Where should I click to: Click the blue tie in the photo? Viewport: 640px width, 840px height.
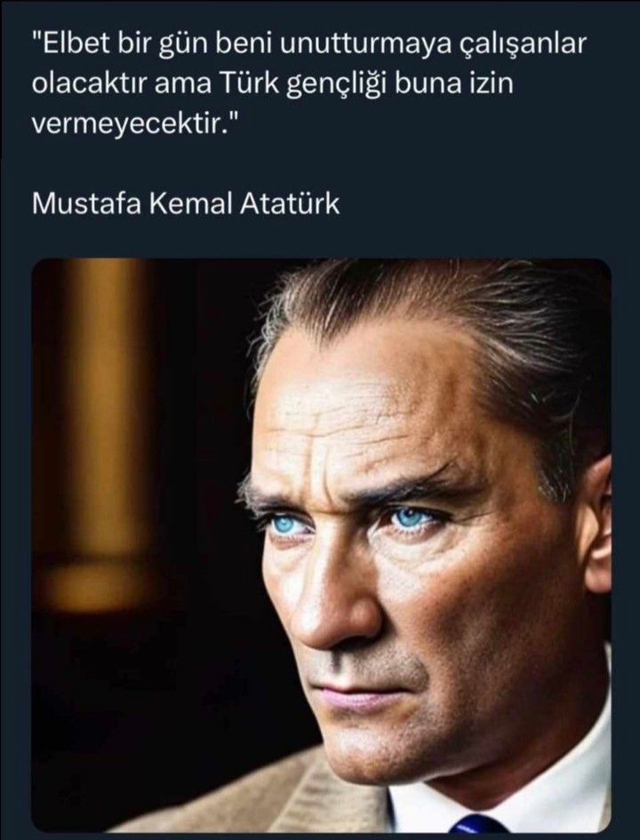pyautogui.click(x=478, y=823)
